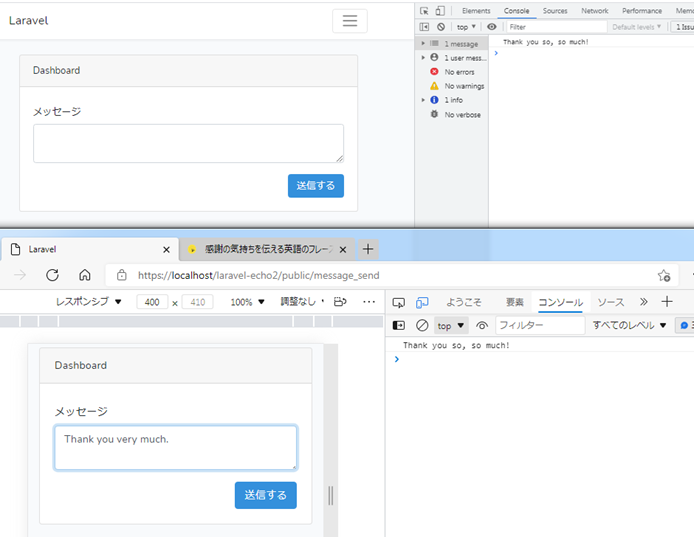Click viewport resize handle beside emulated page
This screenshot has width=694, height=537.
pyautogui.click(x=331, y=496)
